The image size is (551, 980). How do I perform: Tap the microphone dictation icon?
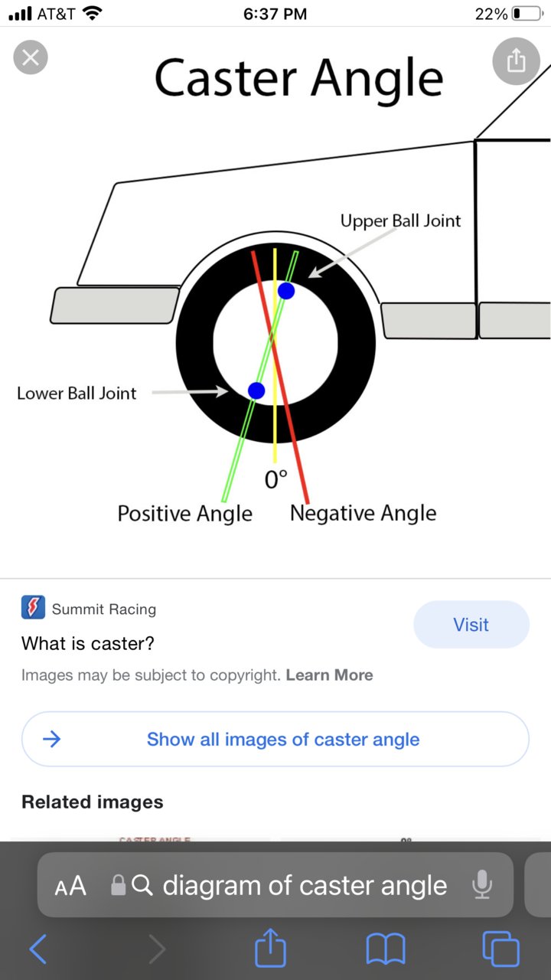tap(481, 885)
